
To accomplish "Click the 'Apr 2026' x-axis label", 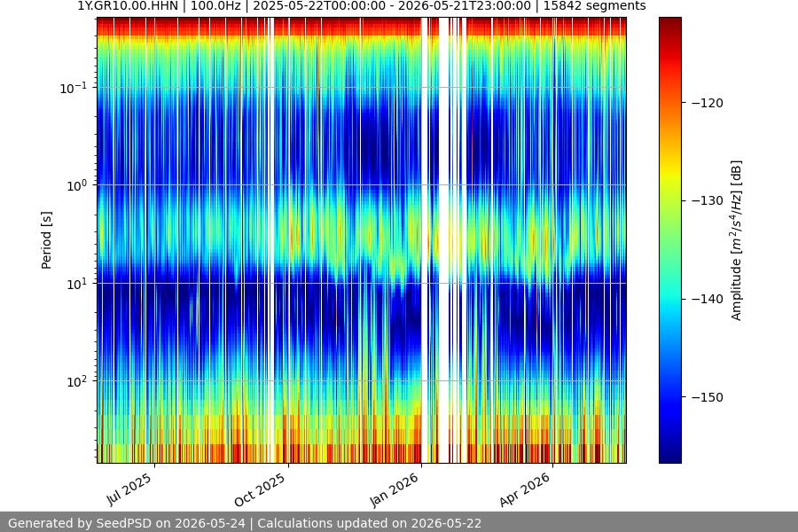I will pyautogui.click(x=525, y=489).
